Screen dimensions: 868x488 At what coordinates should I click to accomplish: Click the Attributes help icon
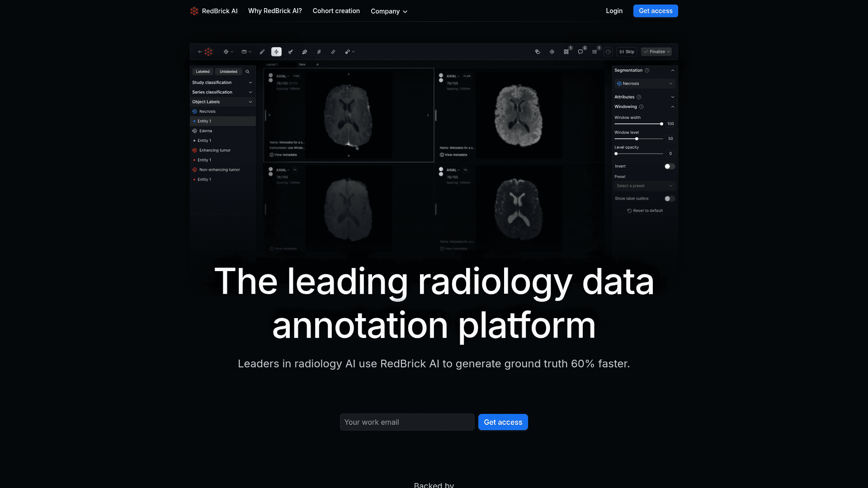coord(639,97)
